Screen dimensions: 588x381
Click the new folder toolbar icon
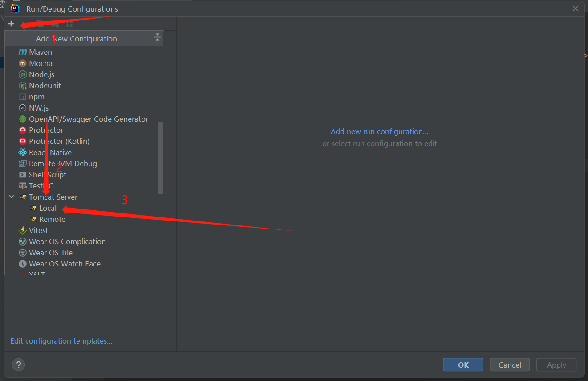click(x=55, y=24)
